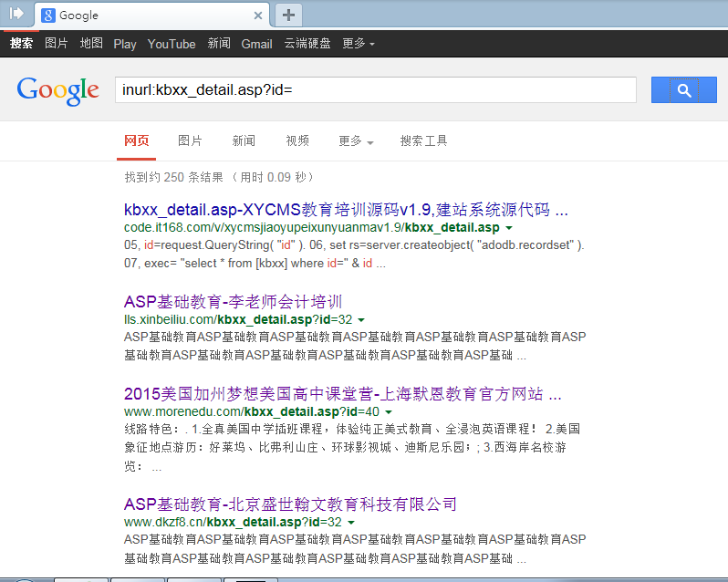Open 云端硬盘 in the black top bar

point(307,44)
